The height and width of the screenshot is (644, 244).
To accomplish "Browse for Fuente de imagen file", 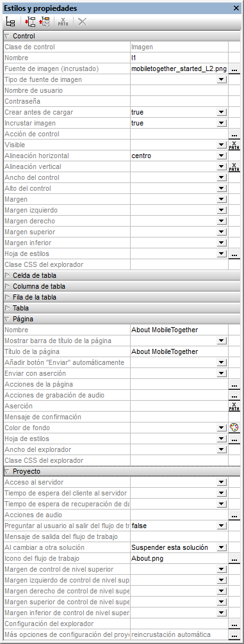I will (234, 69).
